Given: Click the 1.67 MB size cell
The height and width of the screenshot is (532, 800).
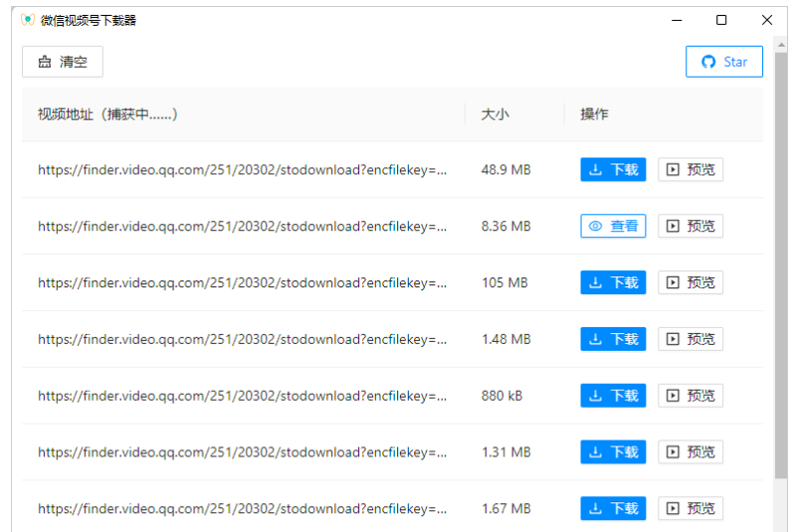Looking at the screenshot, I should tap(506, 509).
